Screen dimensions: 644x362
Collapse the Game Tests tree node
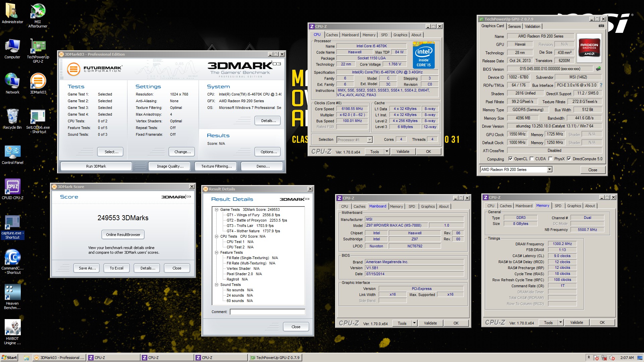tap(217, 209)
